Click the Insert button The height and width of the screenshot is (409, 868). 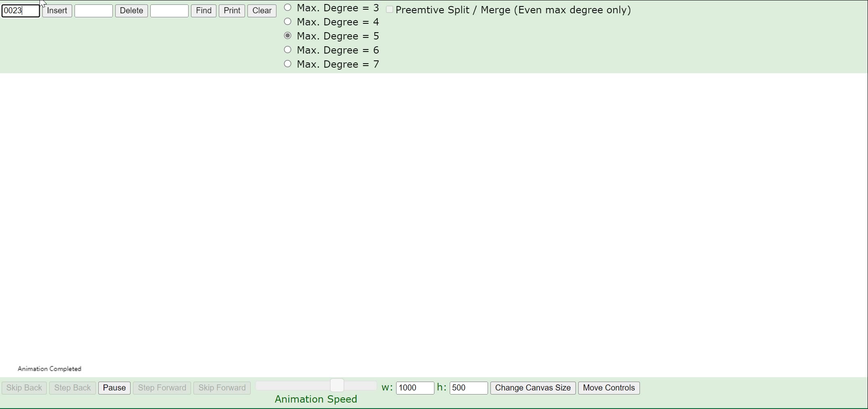tap(57, 11)
